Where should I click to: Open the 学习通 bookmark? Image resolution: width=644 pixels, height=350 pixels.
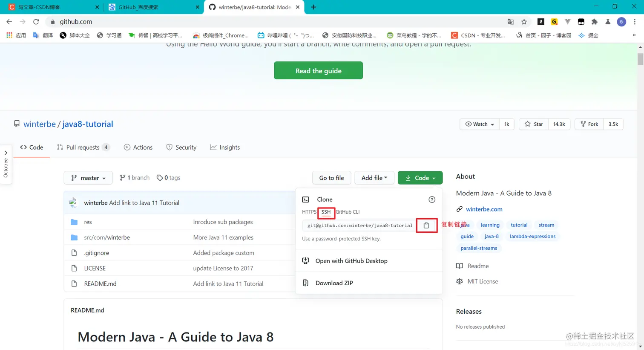pyautogui.click(x=109, y=35)
